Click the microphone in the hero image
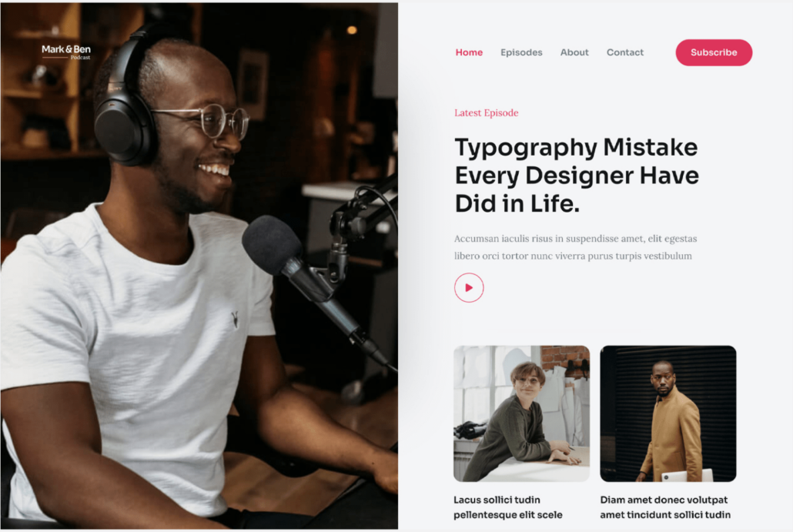793x532 pixels. 276,245
